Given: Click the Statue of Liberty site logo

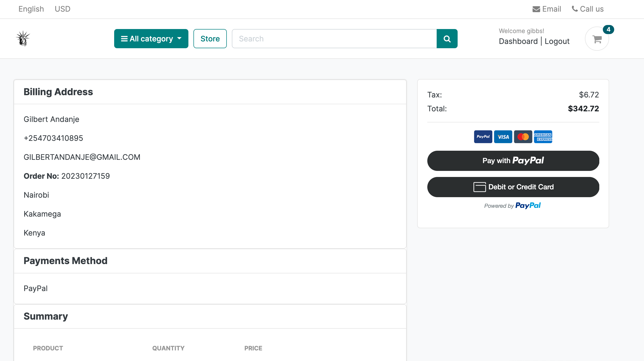Looking at the screenshot, I should tap(23, 39).
